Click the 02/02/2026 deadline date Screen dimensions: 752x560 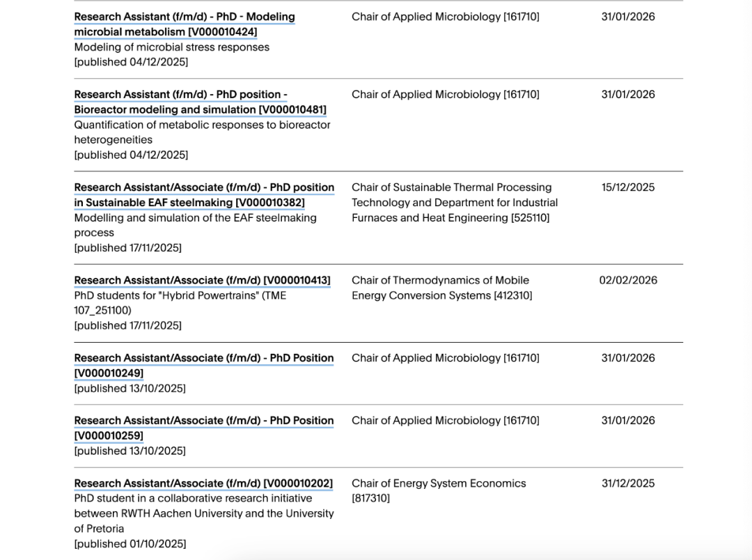pos(627,279)
